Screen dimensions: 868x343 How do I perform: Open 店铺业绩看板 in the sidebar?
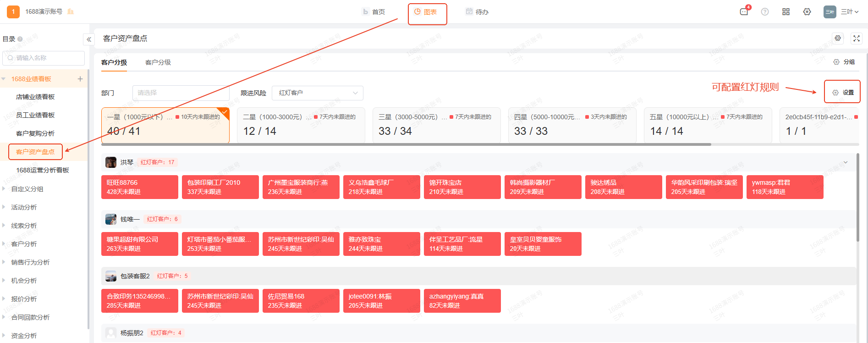pyautogui.click(x=35, y=97)
